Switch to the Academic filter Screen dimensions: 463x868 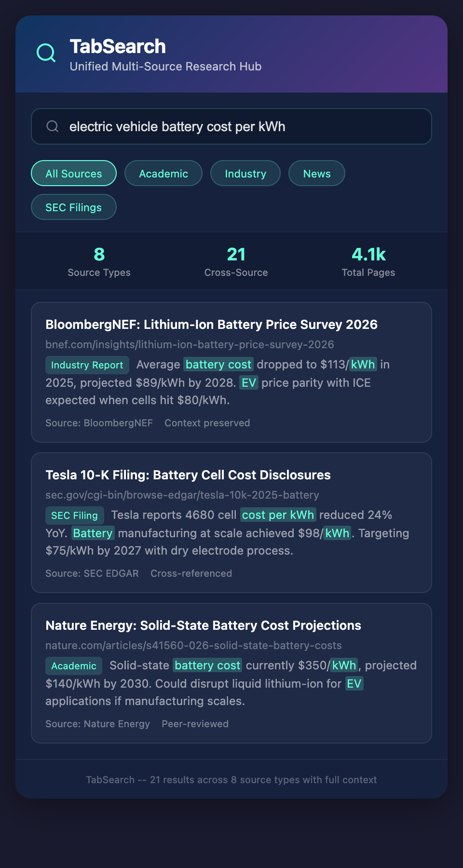point(163,173)
